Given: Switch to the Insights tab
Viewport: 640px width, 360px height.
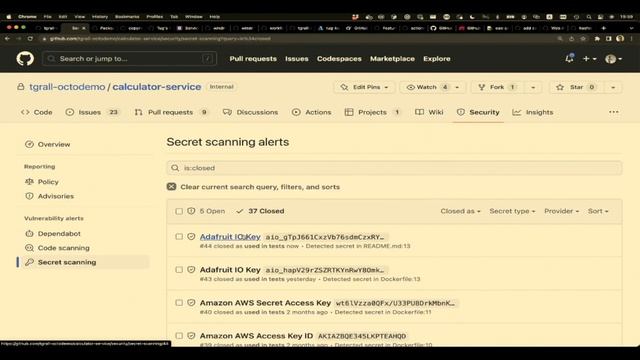Looking at the screenshot, I should click(533, 112).
